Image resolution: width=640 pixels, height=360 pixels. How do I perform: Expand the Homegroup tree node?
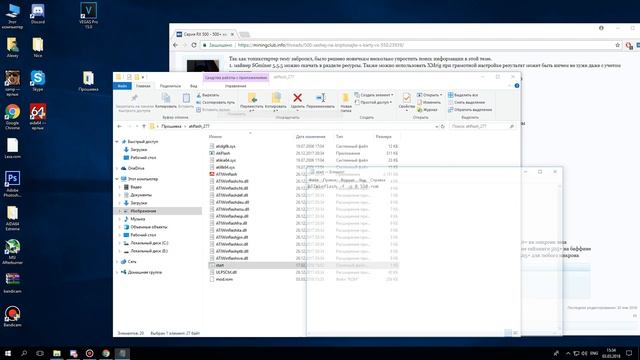(117, 272)
